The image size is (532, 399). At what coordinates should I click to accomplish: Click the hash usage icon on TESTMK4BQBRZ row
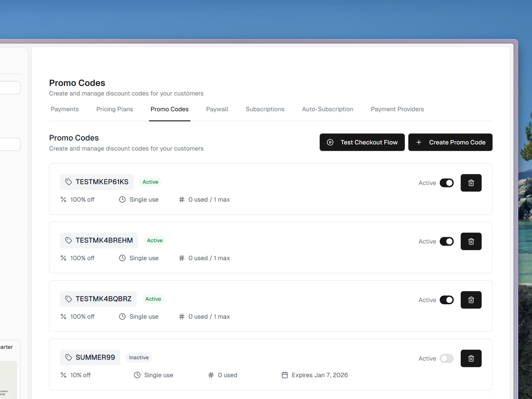point(182,317)
